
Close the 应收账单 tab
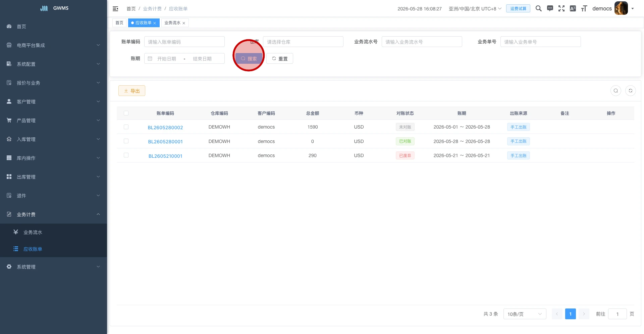(x=155, y=23)
